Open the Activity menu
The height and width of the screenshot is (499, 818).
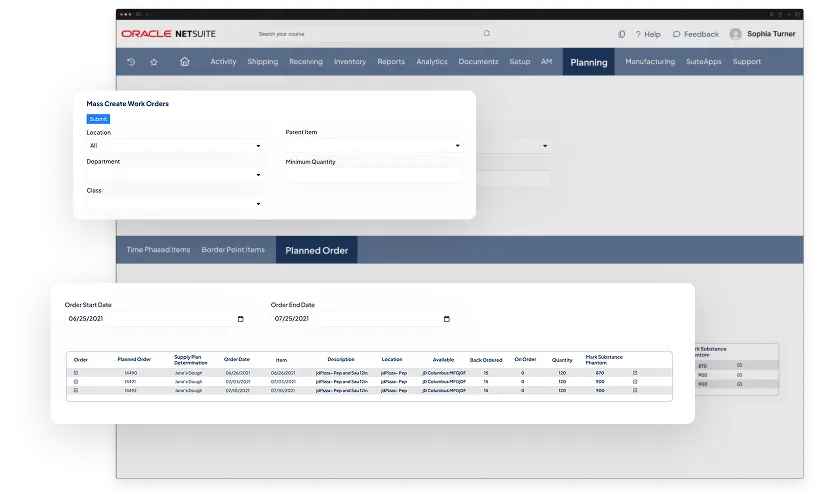pos(223,62)
